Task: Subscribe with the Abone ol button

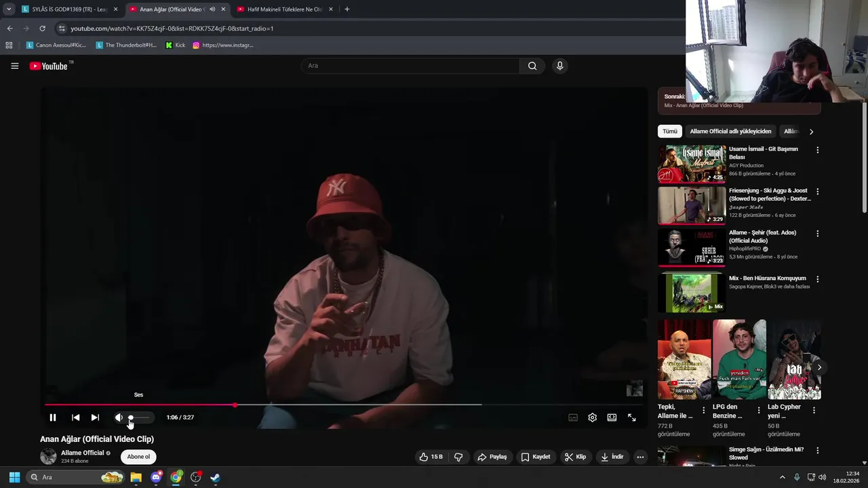Action: pos(138,457)
